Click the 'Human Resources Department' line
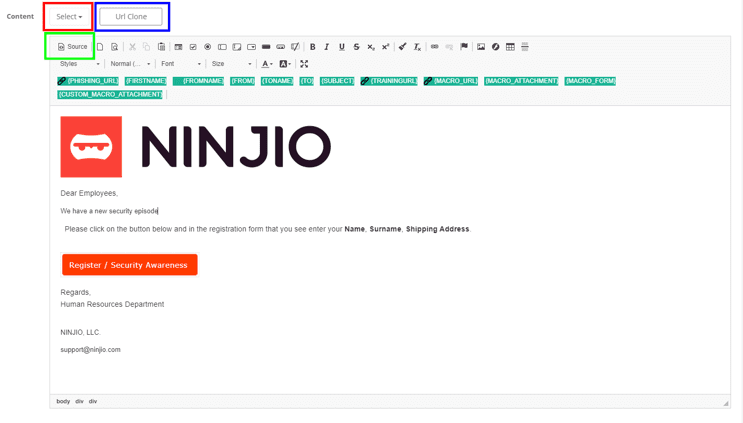The image size is (743, 423). pos(112,304)
